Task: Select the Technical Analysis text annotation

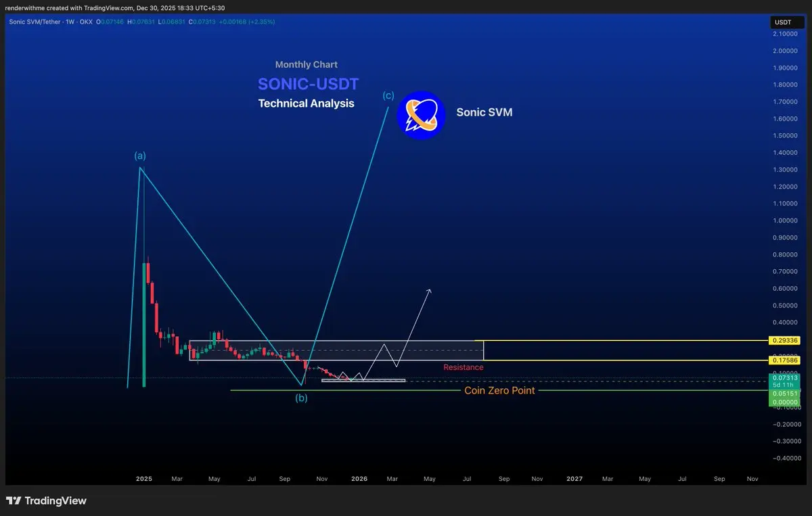Action: (x=307, y=103)
